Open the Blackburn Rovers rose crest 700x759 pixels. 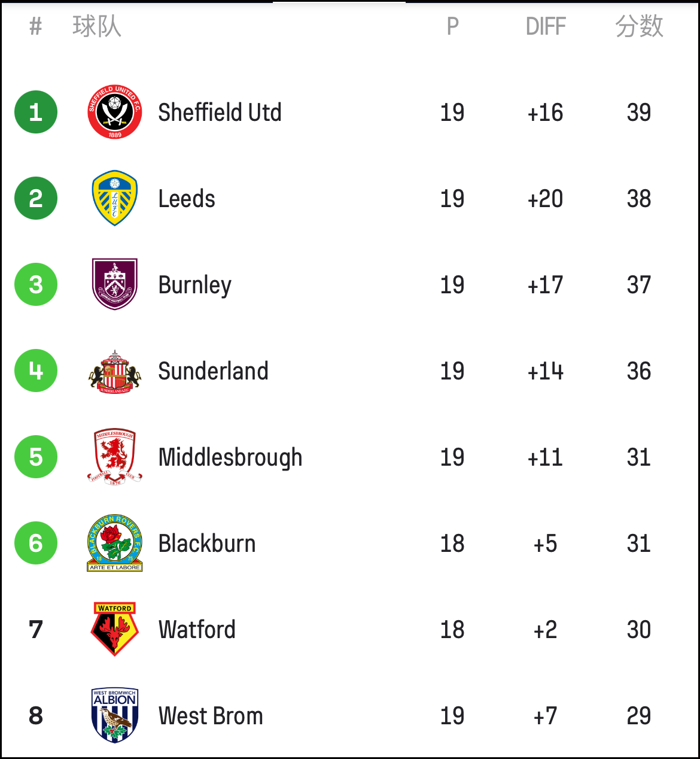click(115, 543)
